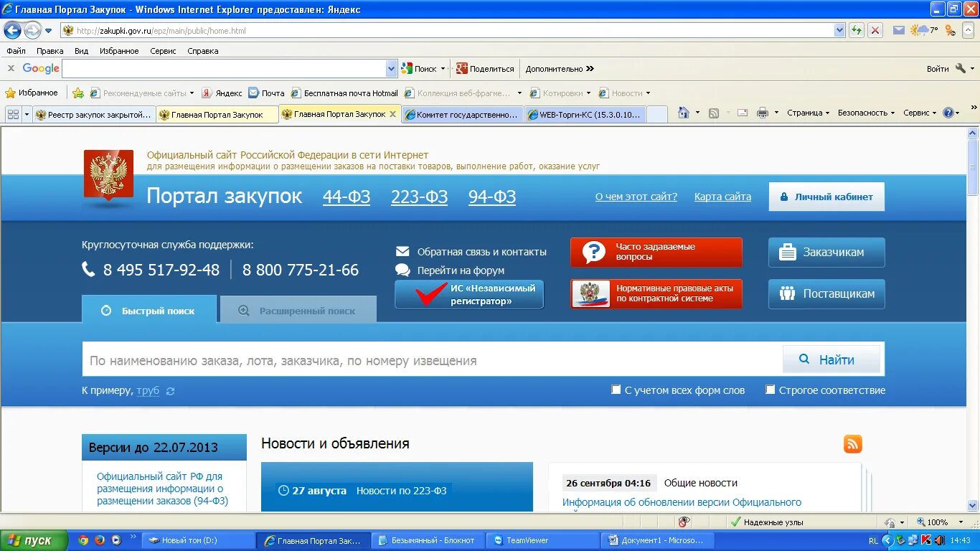This screenshot has width=980, height=551.
Task: Open the Favorites star button
Action: pyautogui.click(x=32, y=93)
